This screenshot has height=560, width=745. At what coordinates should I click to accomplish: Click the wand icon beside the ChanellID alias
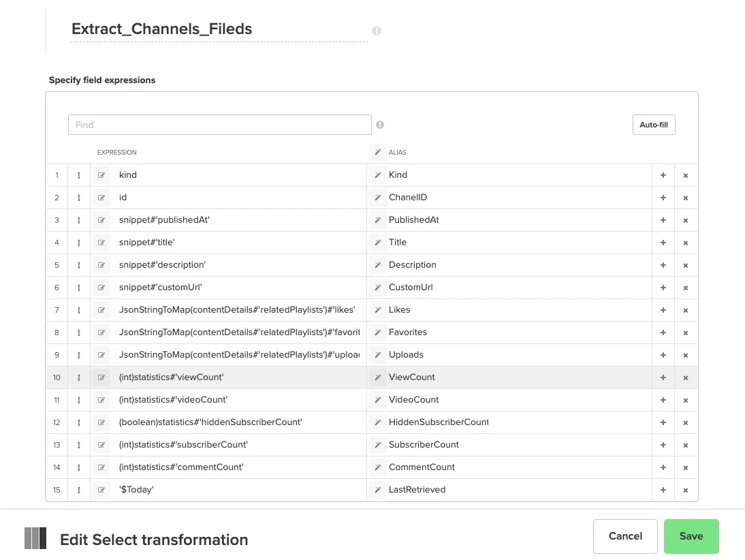tap(379, 197)
